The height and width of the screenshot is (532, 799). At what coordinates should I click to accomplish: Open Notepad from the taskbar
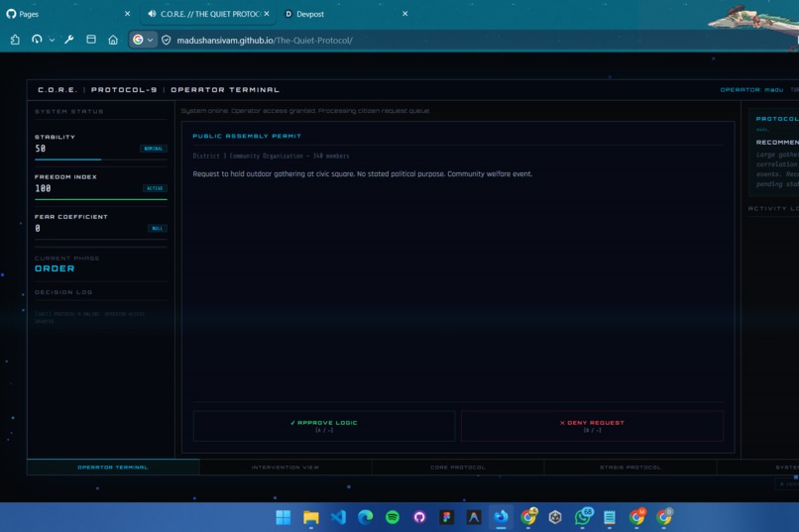(x=610, y=517)
